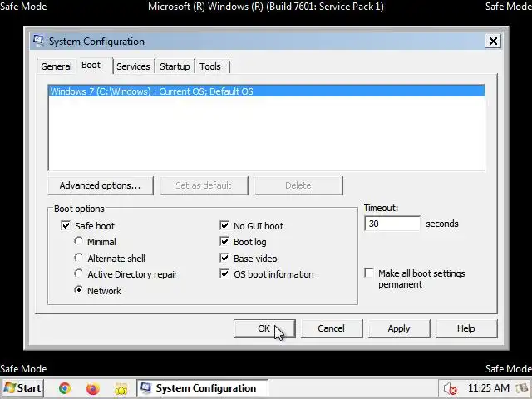Click the System Configuration title bar icon
Viewport: 532px width, 399px height.
[39, 41]
